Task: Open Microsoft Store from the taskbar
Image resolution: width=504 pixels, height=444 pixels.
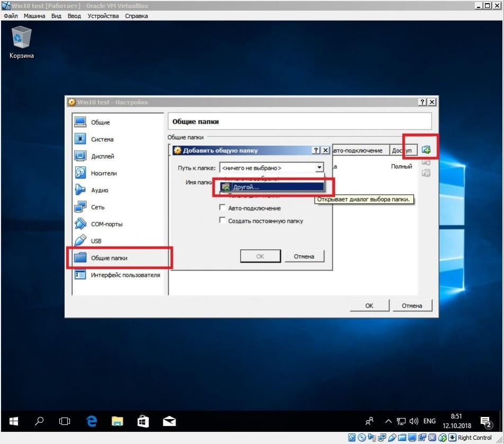Action: (143, 421)
